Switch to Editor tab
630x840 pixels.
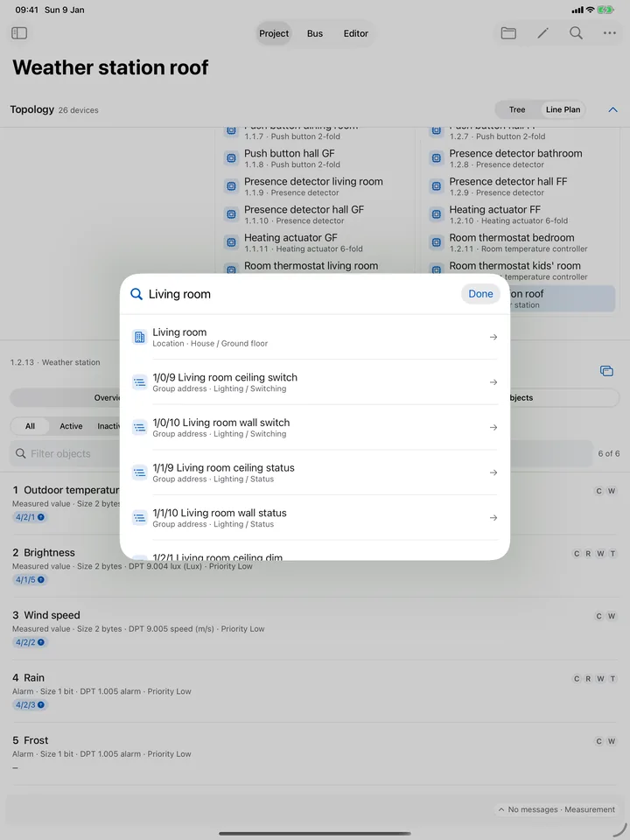[356, 33]
